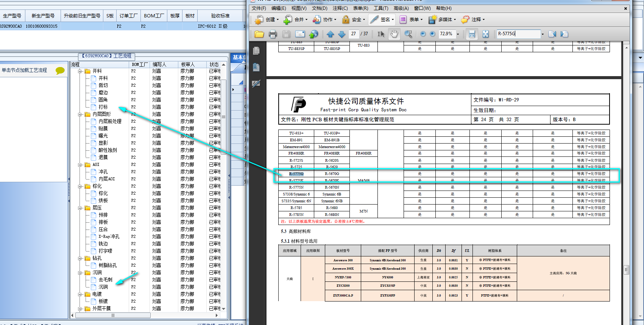The height and width of the screenshot is (325, 644).
Task: Click the Save floppy disk icon
Action: [x=286, y=34]
